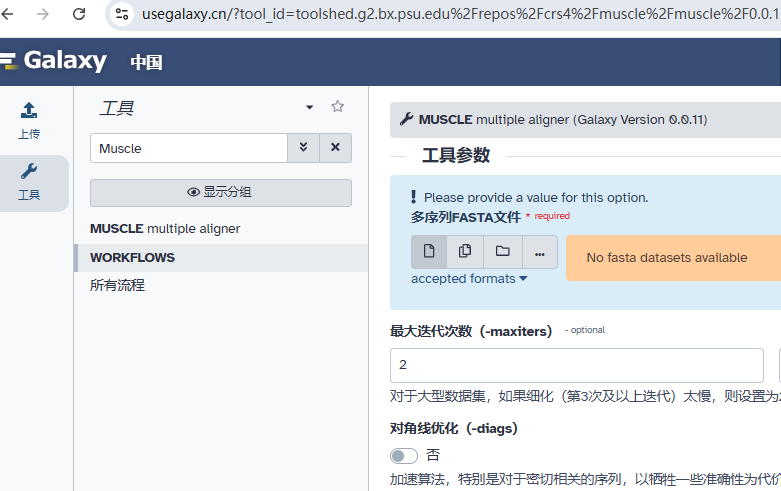Screen dimensions: 781x491
Task: Open site information icon in address bar
Action: 122,14
